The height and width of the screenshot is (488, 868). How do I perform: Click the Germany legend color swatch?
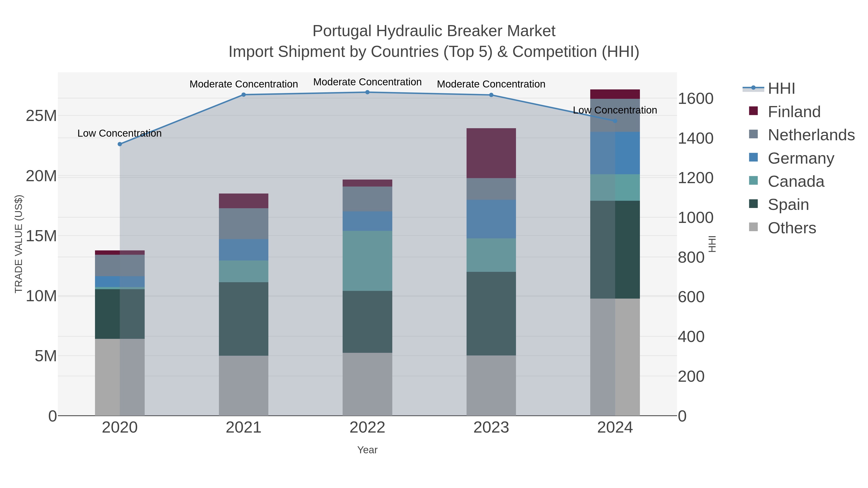point(753,157)
